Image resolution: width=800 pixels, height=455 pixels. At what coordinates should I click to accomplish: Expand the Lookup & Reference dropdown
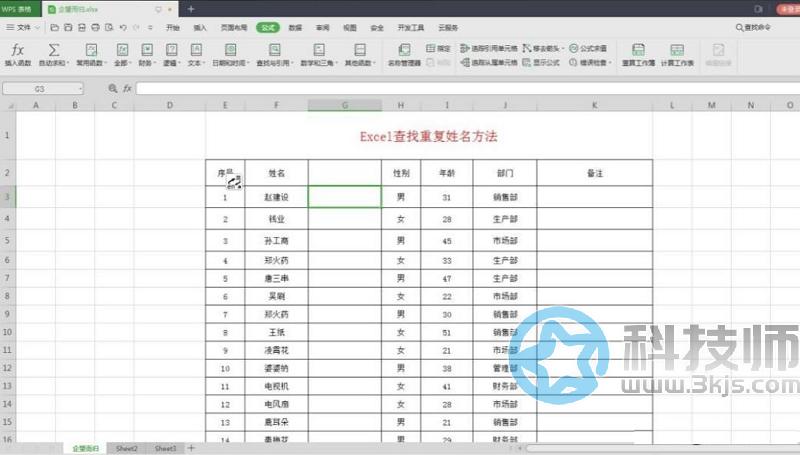pyautogui.click(x=274, y=55)
